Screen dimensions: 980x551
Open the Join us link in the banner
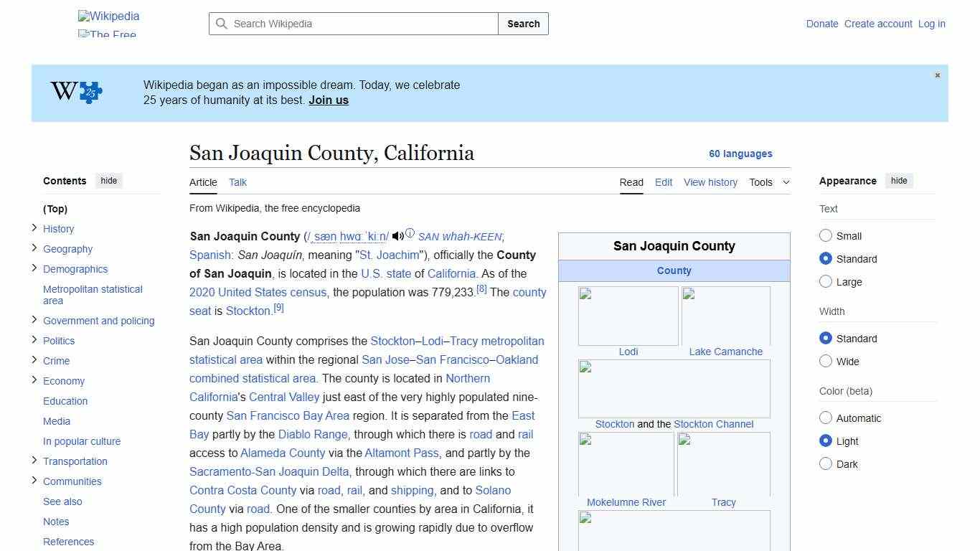pyautogui.click(x=328, y=100)
